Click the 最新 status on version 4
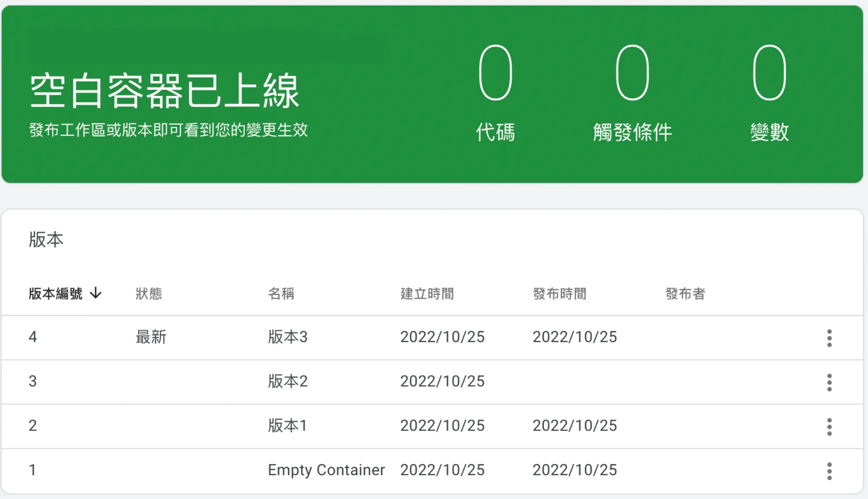 (151, 337)
